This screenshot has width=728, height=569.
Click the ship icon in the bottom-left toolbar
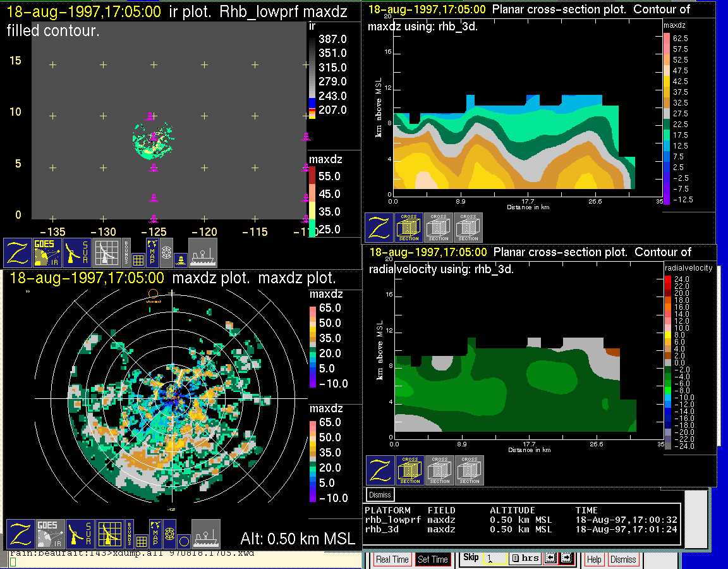tap(205, 534)
